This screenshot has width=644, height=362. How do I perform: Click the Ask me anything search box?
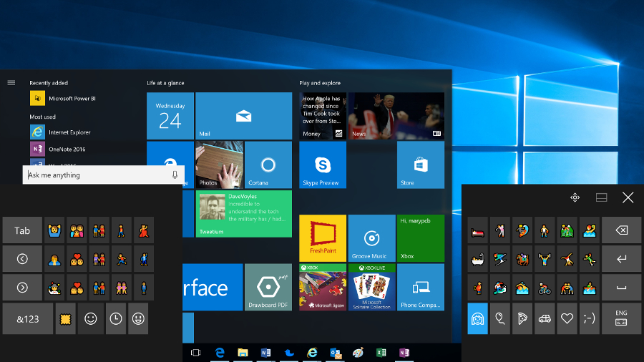coord(103,175)
